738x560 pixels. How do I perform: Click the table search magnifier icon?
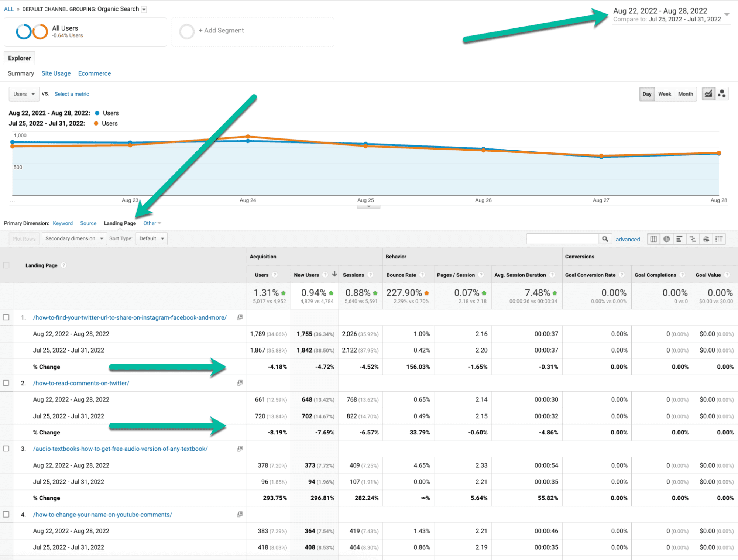(605, 239)
